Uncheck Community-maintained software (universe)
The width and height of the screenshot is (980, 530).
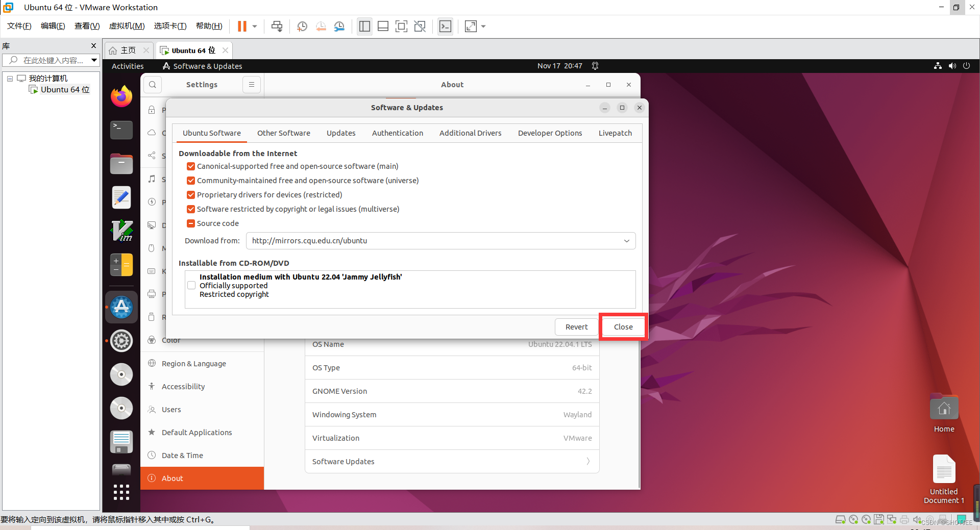(191, 181)
